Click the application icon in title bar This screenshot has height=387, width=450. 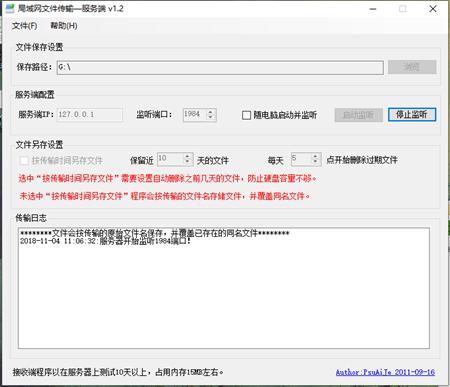coord(10,8)
